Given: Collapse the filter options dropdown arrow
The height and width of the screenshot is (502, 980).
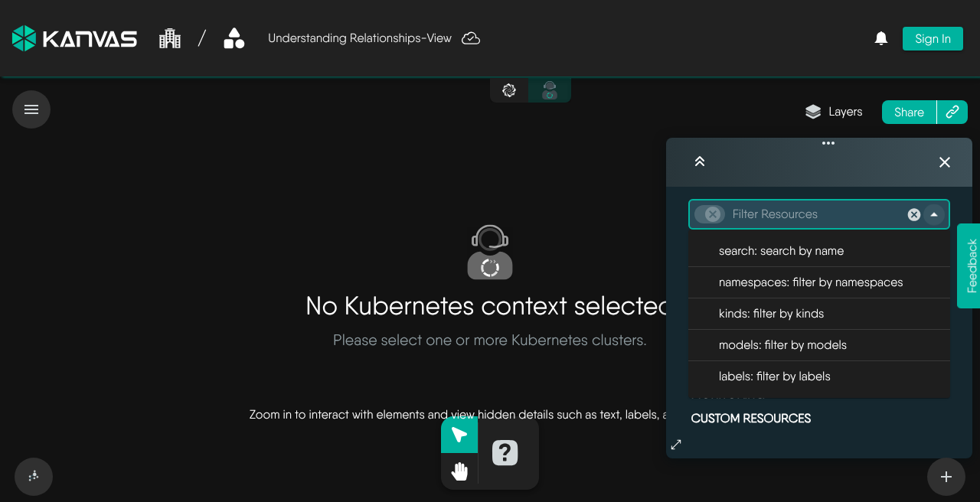Looking at the screenshot, I should coord(934,214).
